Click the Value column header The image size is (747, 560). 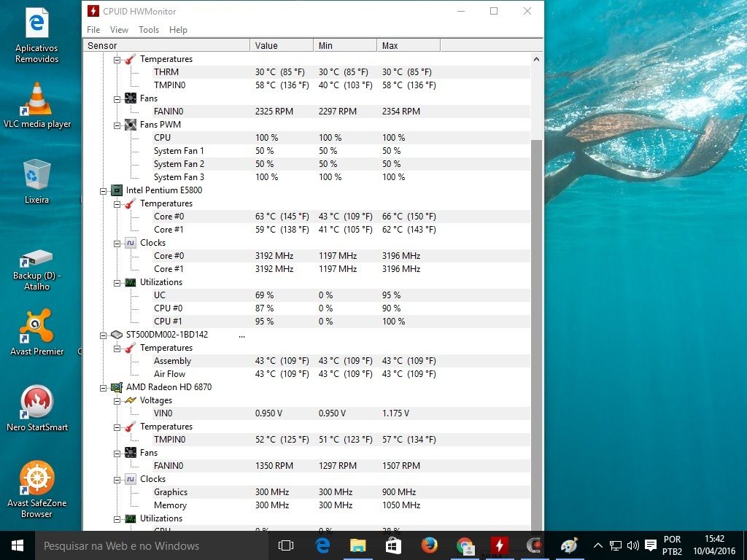282,45
